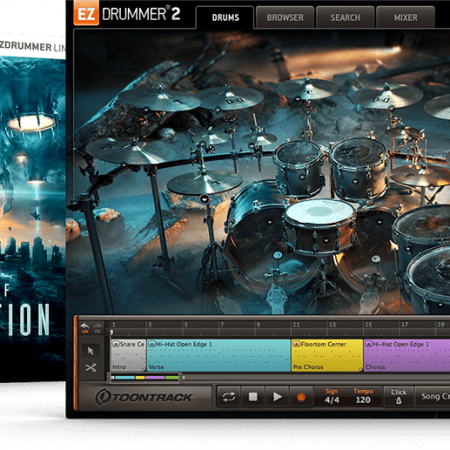Switch to the DRUMS tab
The height and width of the screenshot is (450, 450).
pyautogui.click(x=225, y=17)
